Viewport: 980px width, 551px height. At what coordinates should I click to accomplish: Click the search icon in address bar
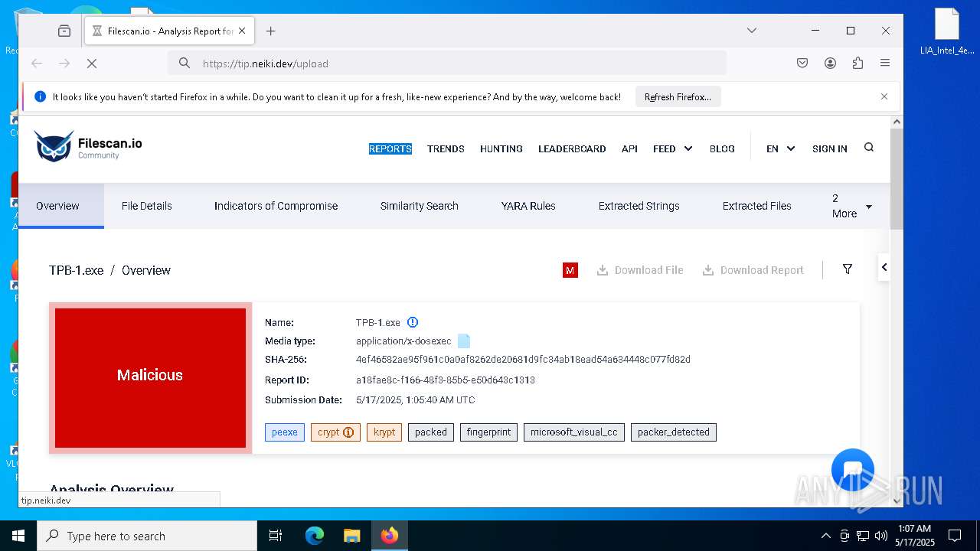[x=185, y=64]
